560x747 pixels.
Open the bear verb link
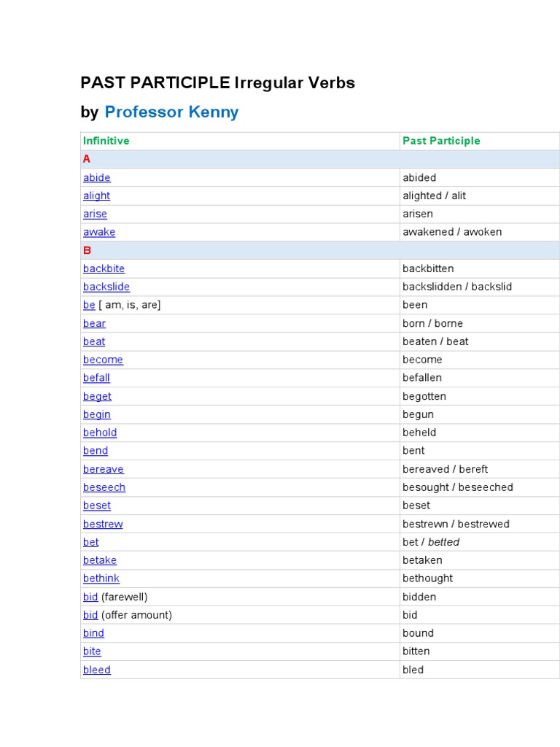94,323
